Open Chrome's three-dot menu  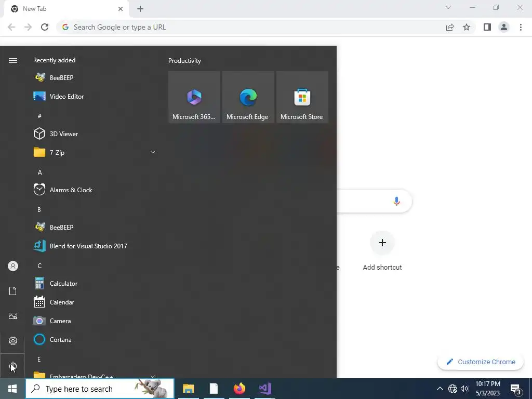point(521,27)
